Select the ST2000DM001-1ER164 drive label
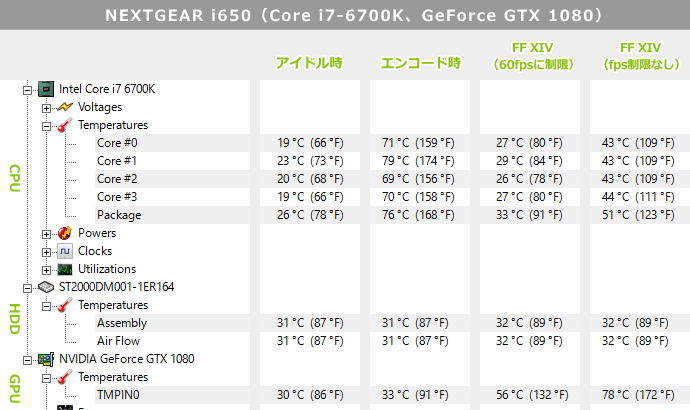Image resolution: width=690 pixels, height=410 pixels. (117, 287)
